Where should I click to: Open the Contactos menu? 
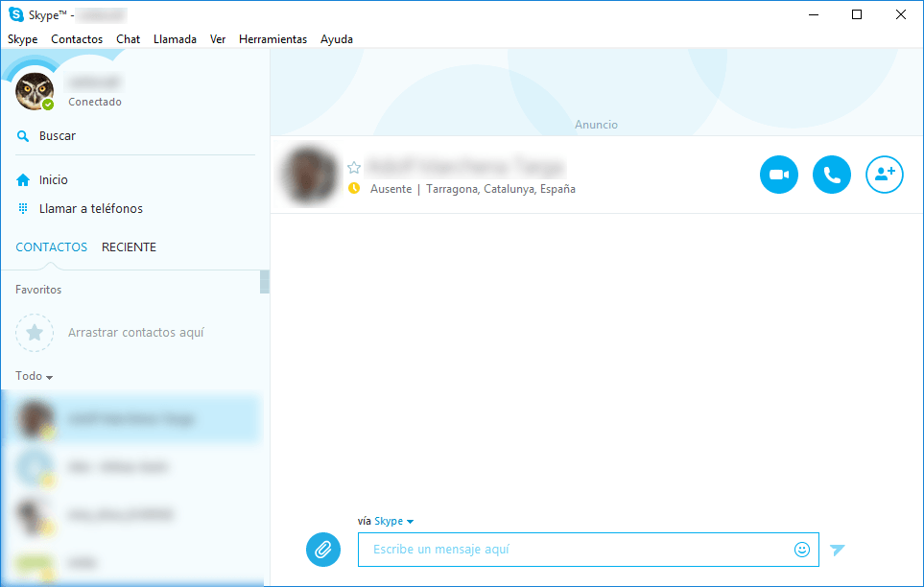point(77,39)
